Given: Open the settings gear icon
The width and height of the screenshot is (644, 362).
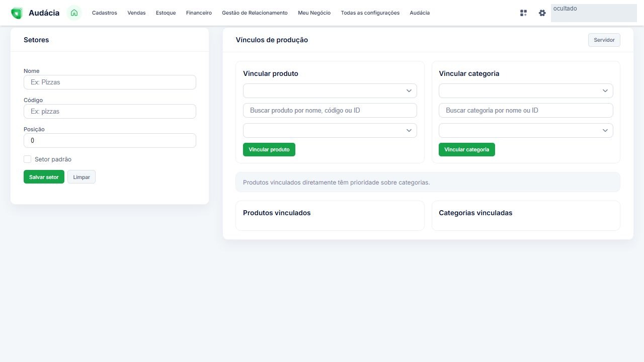Looking at the screenshot, I should (x=542, y=13).
